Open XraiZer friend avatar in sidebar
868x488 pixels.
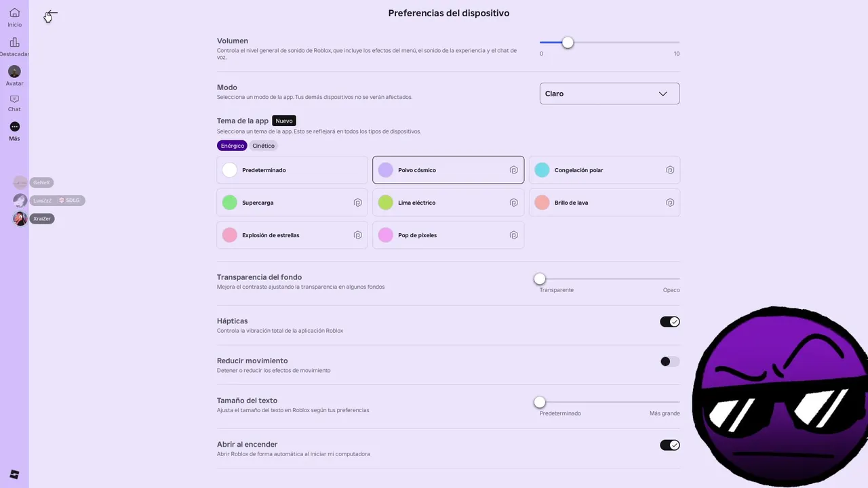(x=20, y=219)
